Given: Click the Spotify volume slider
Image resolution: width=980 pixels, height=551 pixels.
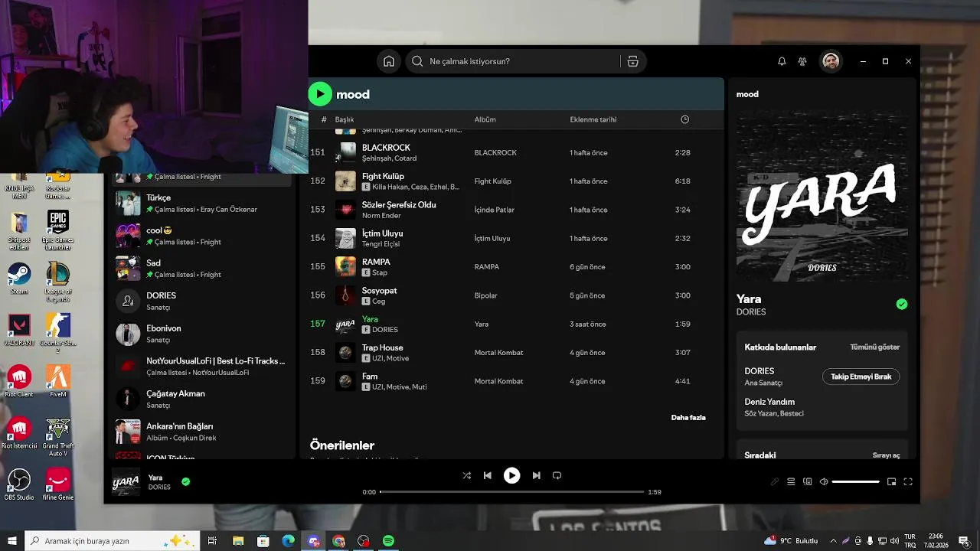Looking at the screenshot, I should (855, 481).
